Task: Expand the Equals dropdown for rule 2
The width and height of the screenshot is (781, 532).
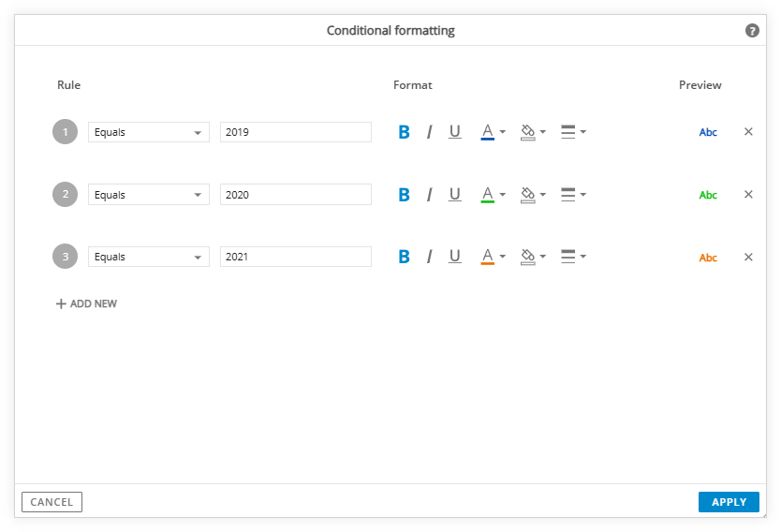Action: pos(149,194)
